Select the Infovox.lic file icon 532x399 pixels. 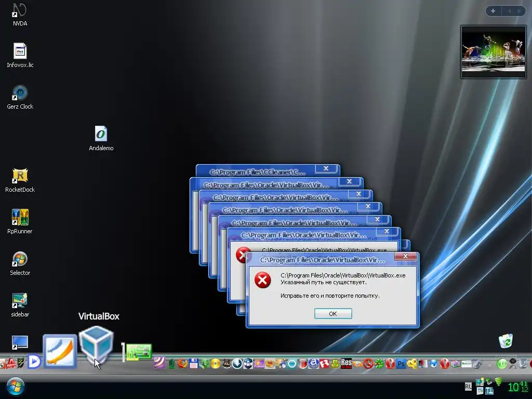[x=20, y=55]
